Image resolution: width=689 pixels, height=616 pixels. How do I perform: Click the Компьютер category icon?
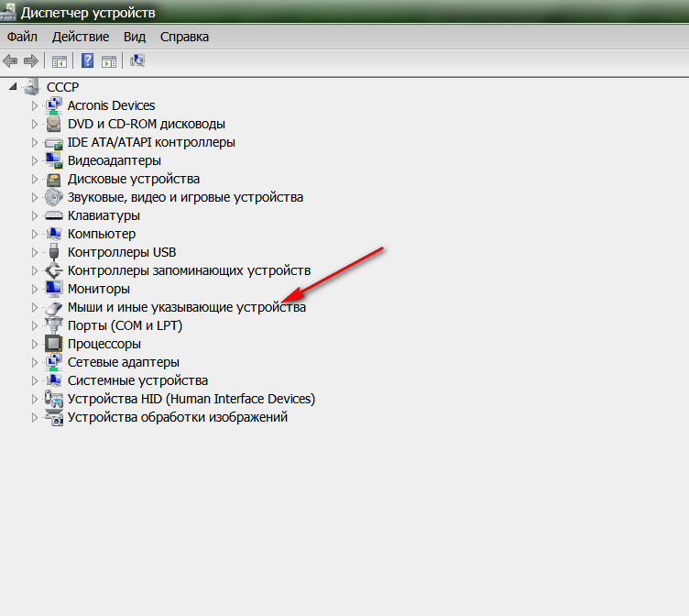[54, 234]
